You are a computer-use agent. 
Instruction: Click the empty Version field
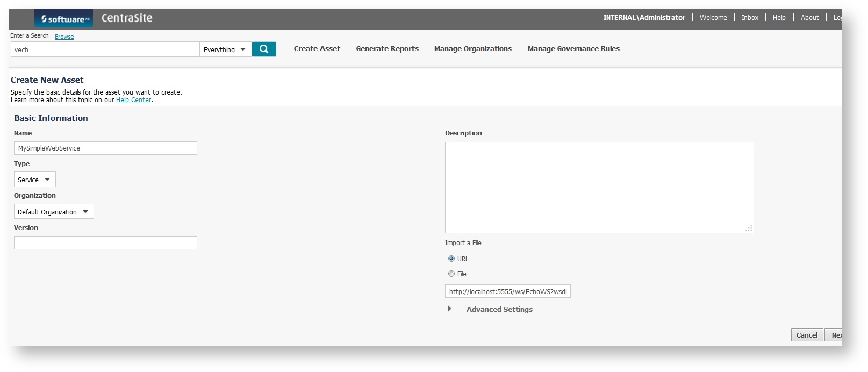pos(105,243)
